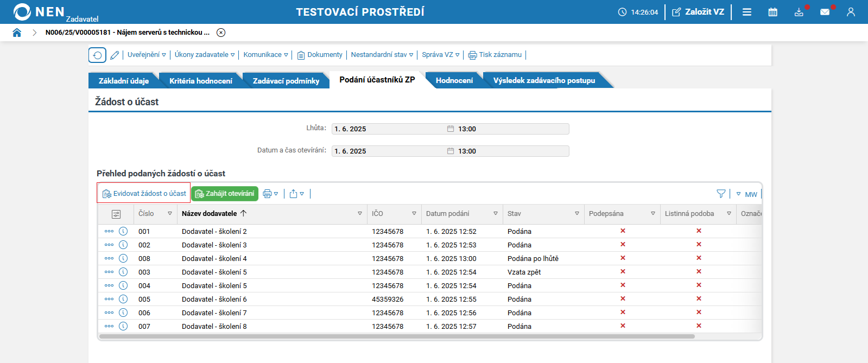Open the downloads icon in header
The image size is (868, 363).
(799, 12)
